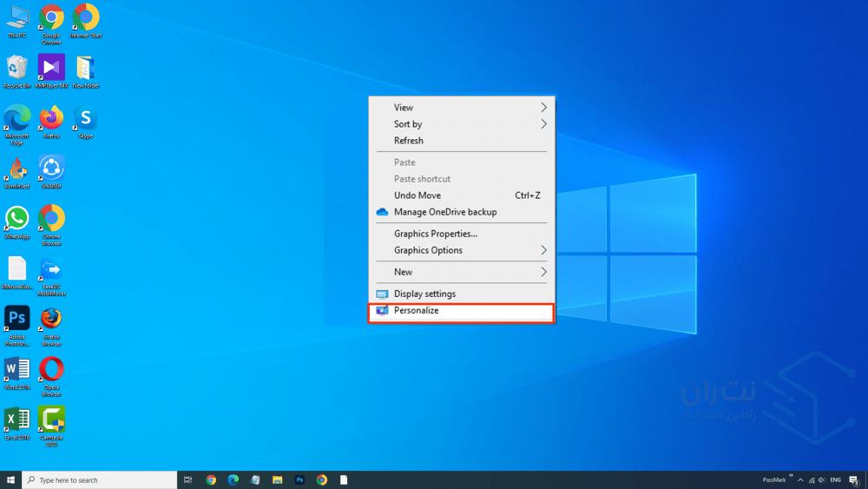This screenshot has width=868, height=489.
Task: Click the PassMark toolbar label
Action: (x=774, y=480)
